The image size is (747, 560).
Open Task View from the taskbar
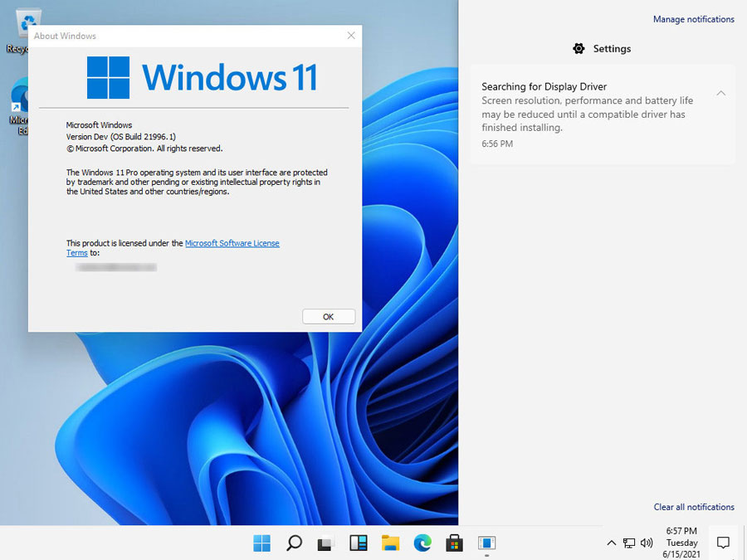click(326, 543)
